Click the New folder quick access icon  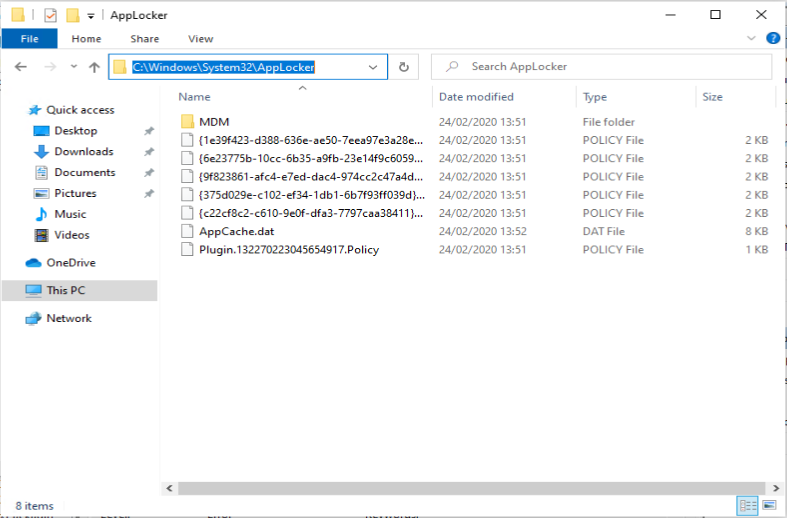[73, 15]
